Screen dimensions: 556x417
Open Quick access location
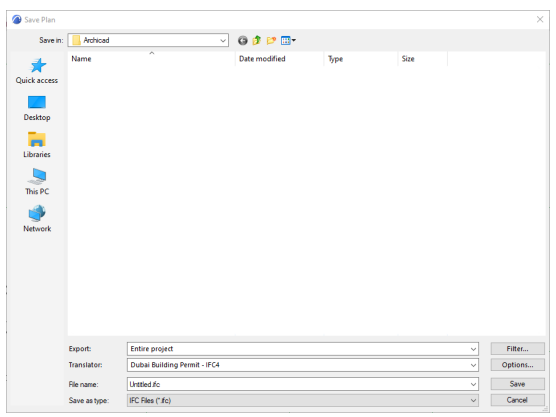[x=37, y=71]
